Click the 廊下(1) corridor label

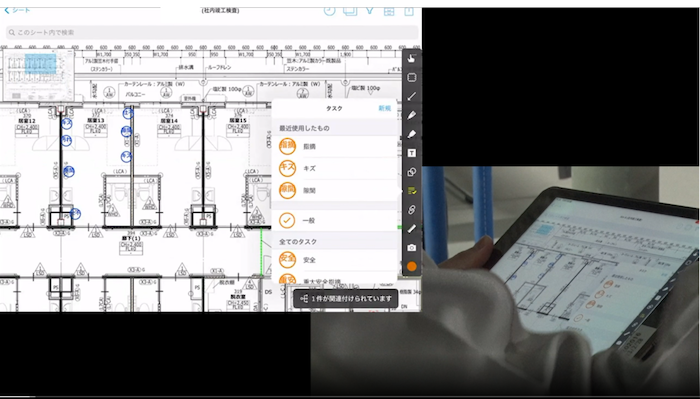pos(131,238)
